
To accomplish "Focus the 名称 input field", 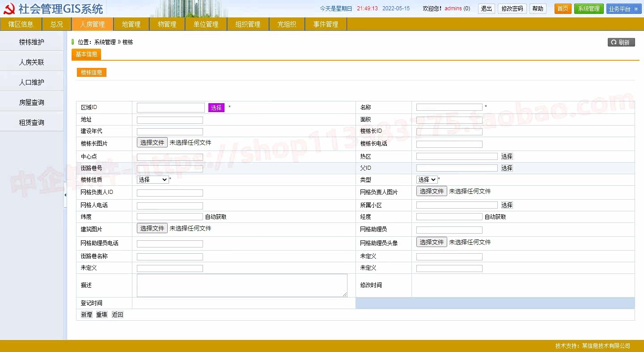I will [x=449, y=107].
